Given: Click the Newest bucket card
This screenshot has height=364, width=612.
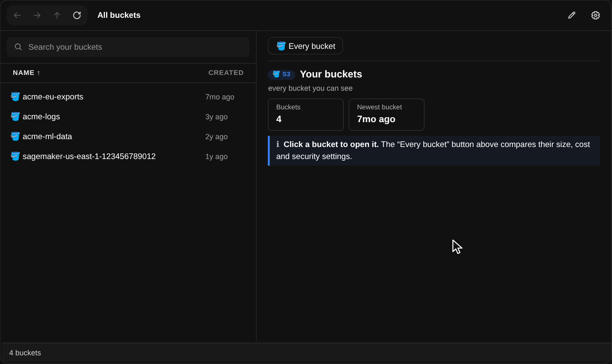Looking at the screenshot, I should [x=386, y=114].
